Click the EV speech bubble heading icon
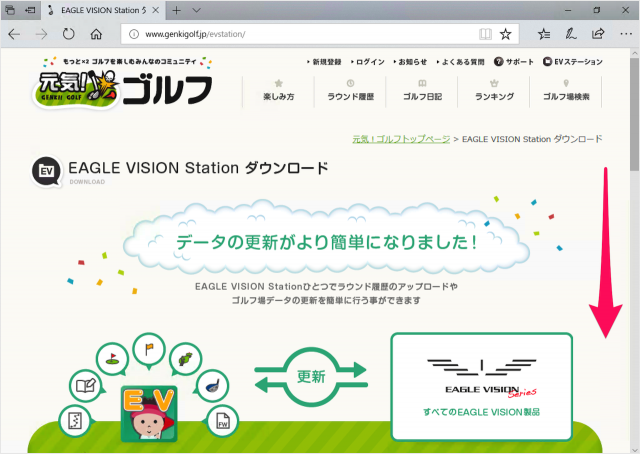This screenshot has width=640, height=454. (x=47, y=171)
